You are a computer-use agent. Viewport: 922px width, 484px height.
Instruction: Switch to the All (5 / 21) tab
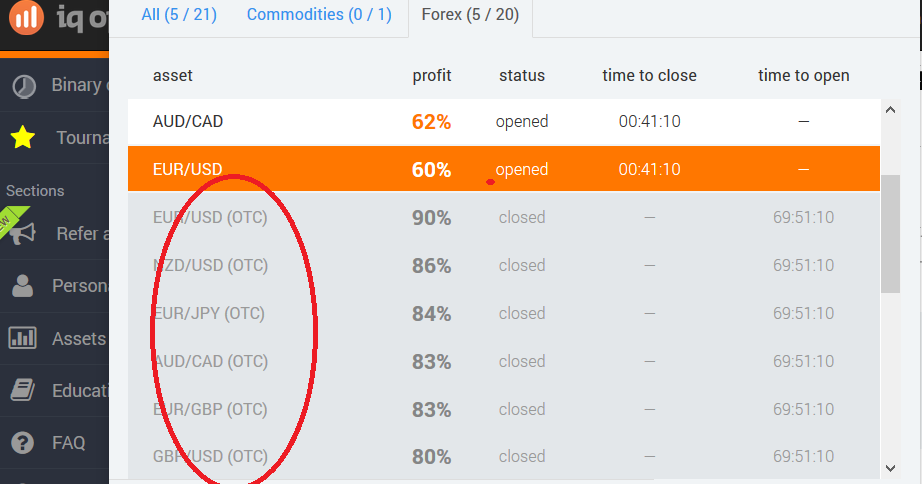[x=179, y=14]
